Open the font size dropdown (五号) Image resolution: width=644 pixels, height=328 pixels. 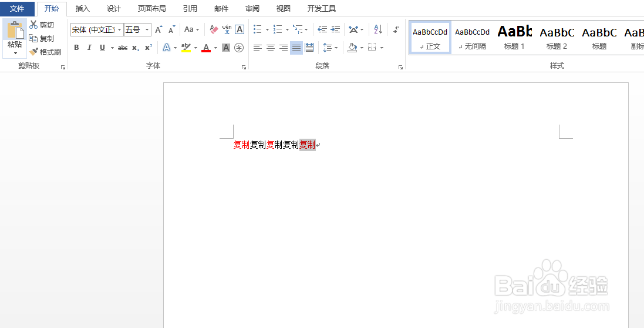coord(147,29)
